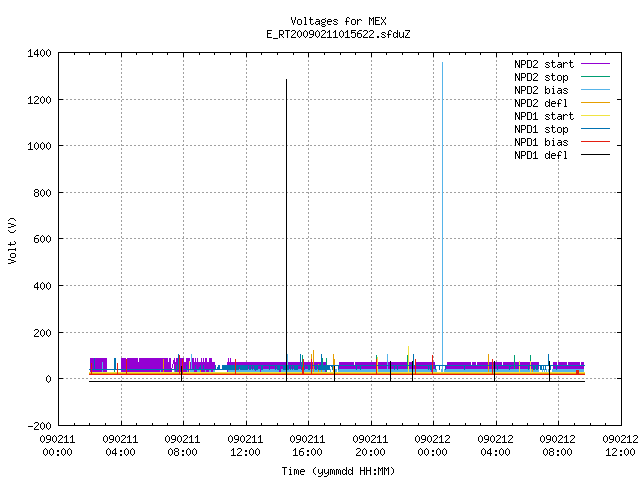Screen dimensions: 640x480
Task: Click the tall light blue NPD2 bias spike
Action: click(x=442, y=212)
